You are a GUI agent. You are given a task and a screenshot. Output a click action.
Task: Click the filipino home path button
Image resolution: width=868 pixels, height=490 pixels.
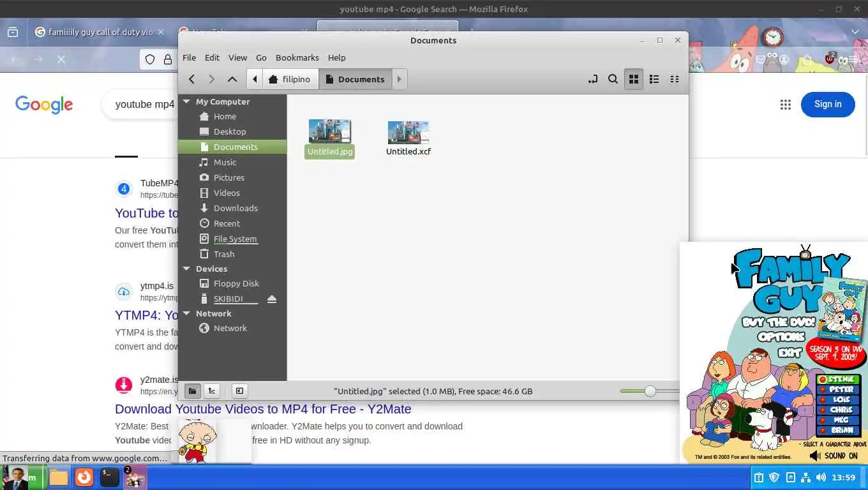290,79
